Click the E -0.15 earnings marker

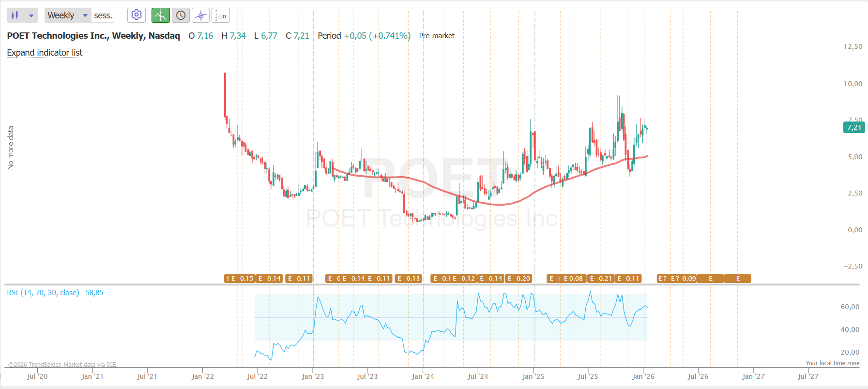243,279
